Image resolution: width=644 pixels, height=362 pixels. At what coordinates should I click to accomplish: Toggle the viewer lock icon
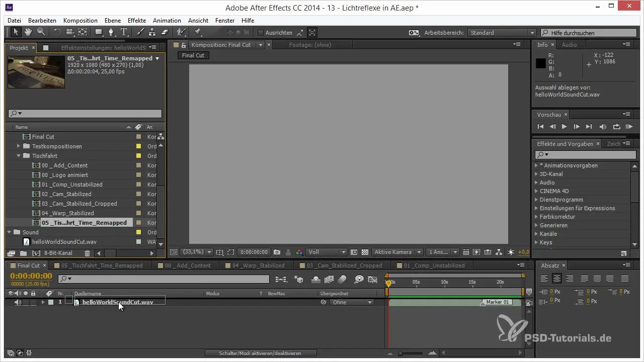pos(184,45)
